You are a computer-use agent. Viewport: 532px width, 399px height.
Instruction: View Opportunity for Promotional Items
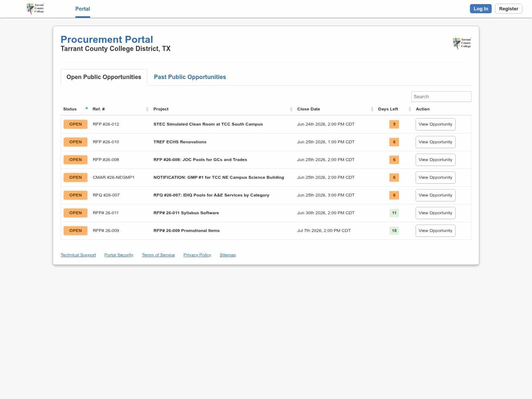tap(435, 231)
